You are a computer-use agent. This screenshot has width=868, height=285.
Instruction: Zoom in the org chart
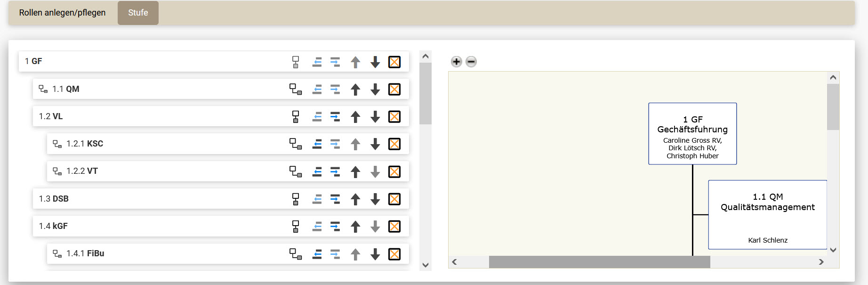(456, 62)
